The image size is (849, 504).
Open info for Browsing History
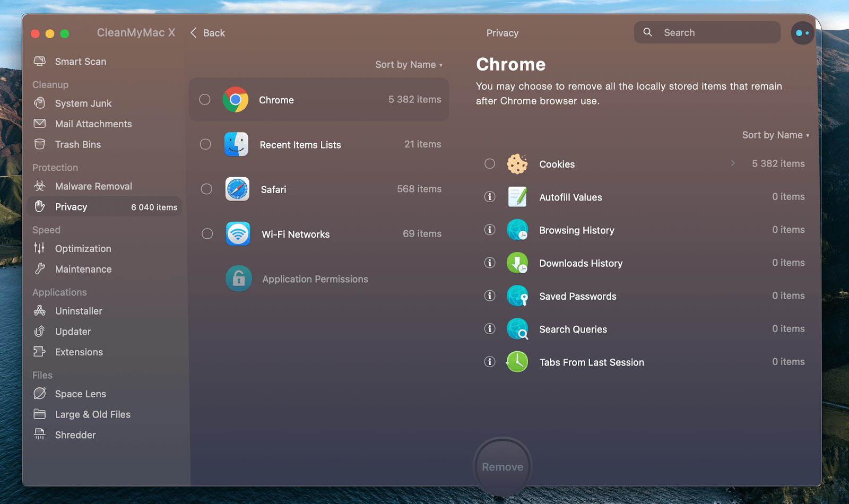click(x=490, y=230)
